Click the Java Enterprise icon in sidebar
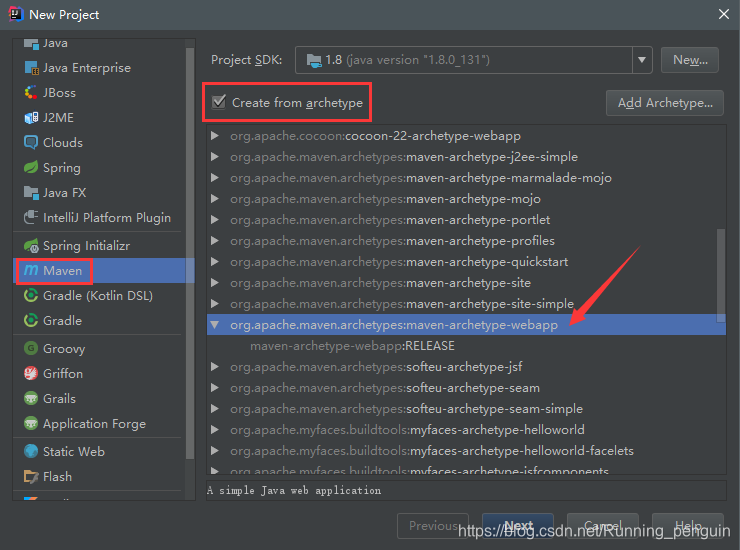740x550 pixels. click(x=31, y=68)
